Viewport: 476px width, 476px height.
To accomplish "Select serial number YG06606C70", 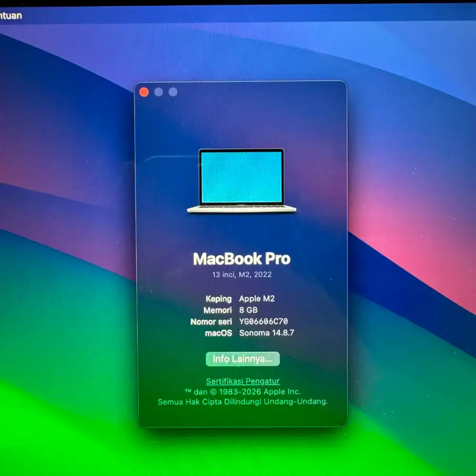I will (264, 321).
